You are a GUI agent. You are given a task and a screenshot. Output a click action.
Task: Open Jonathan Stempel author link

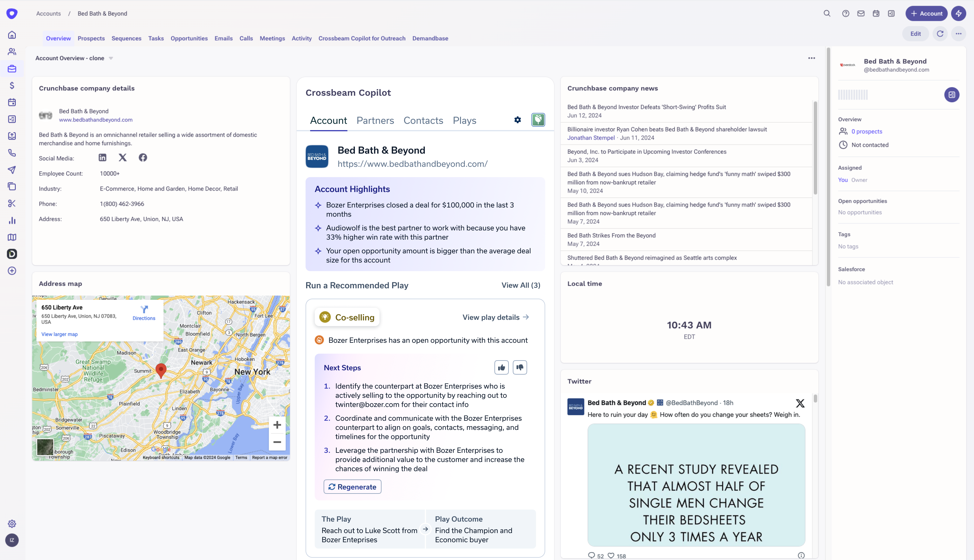[591, 138]
